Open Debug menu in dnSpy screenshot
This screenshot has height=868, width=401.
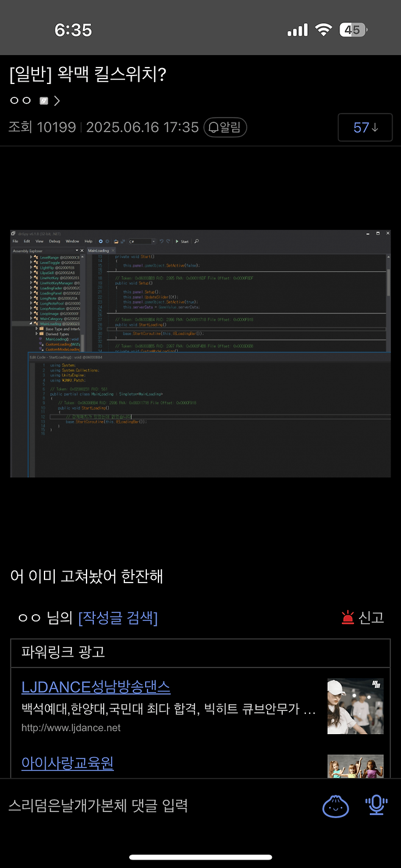[x=54, y=241]
